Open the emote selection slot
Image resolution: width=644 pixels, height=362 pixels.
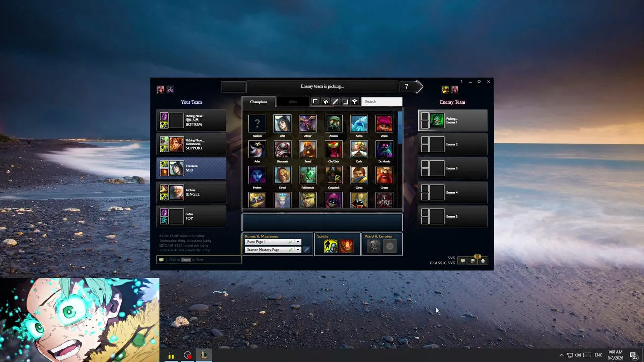[390, 246]
